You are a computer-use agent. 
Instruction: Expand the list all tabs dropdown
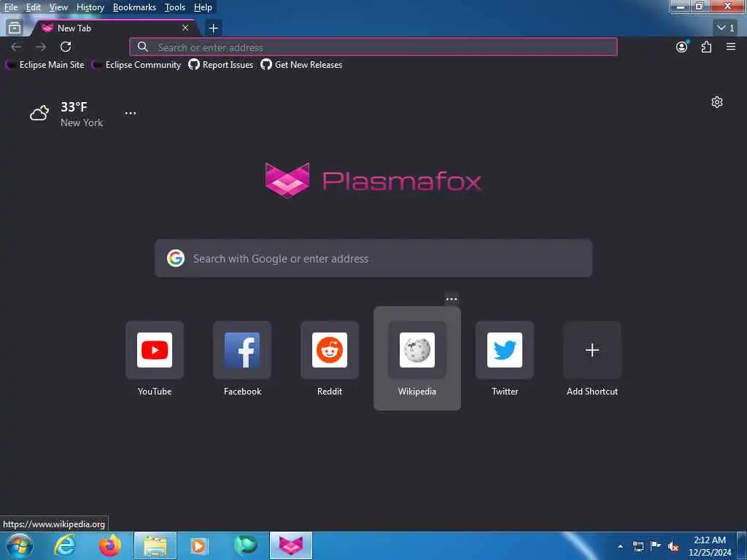tap(726, 28)
